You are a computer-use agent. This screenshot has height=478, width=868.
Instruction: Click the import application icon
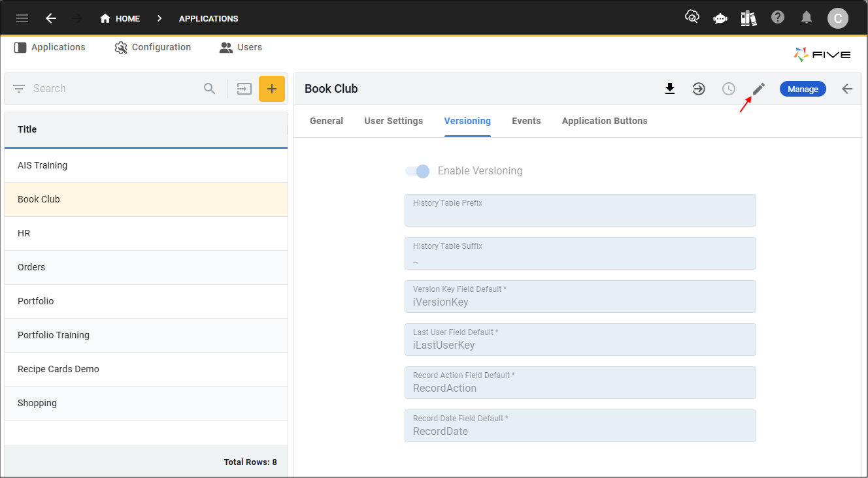pos(244,89)
